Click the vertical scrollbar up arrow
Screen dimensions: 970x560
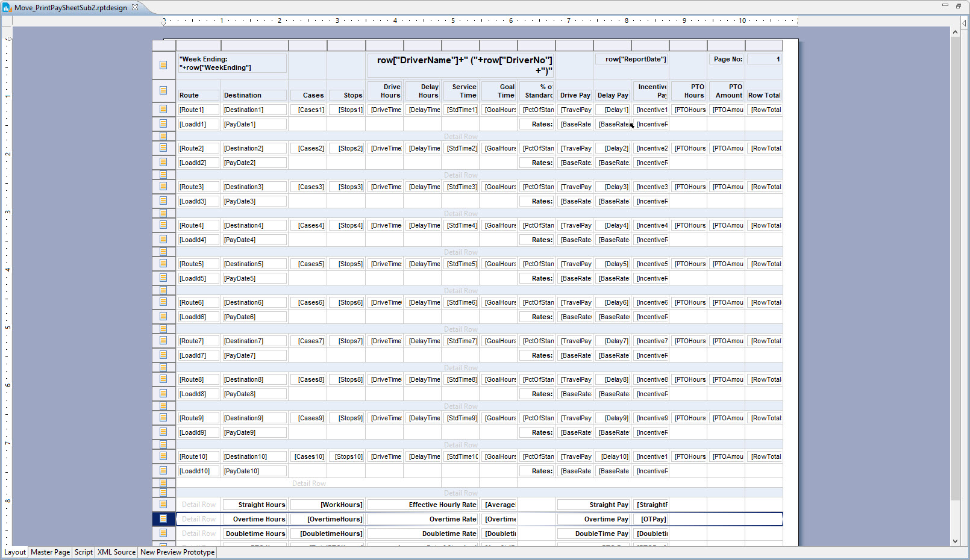coord(955,32)
